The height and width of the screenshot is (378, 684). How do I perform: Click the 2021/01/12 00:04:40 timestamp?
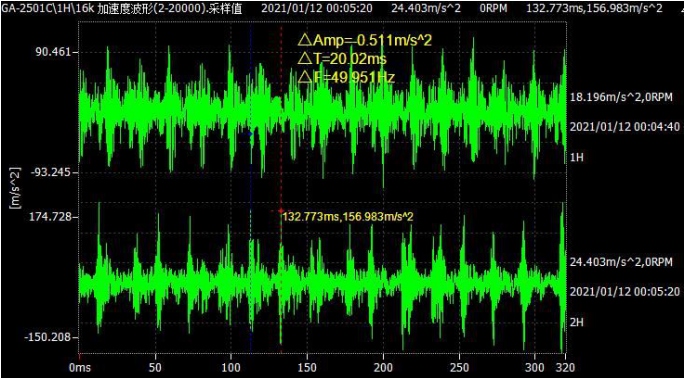click(625, 127)
